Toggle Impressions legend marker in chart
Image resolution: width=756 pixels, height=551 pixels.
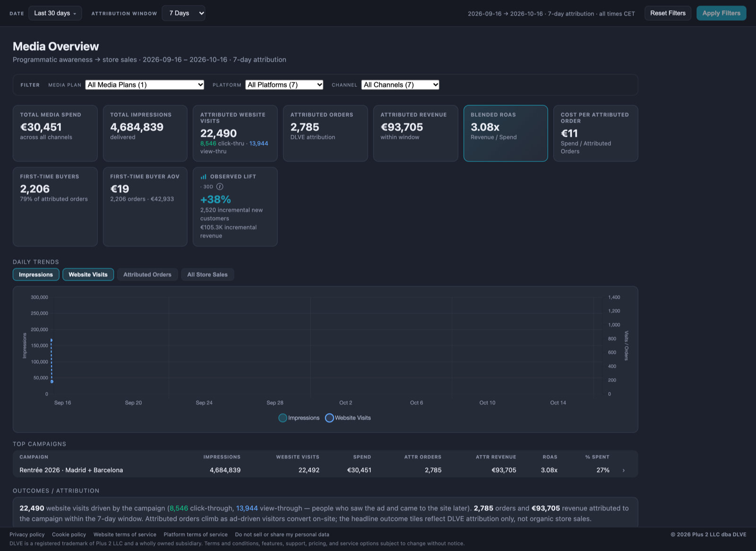coord(283,418)
